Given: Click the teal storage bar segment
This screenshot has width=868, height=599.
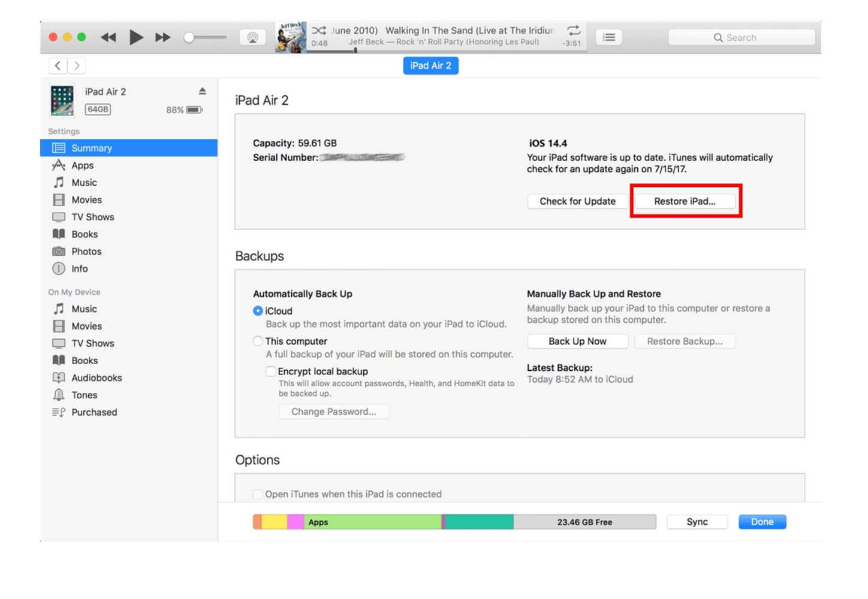Looking at the screenshot, I should tap(479, 522).
